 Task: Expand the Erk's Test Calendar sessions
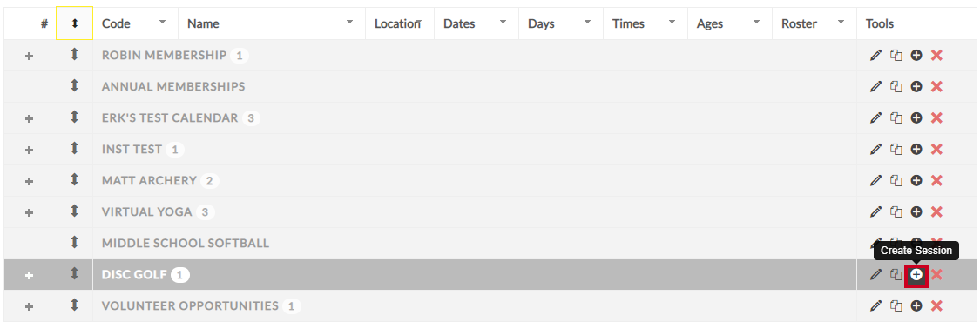(x=29, y=118)
